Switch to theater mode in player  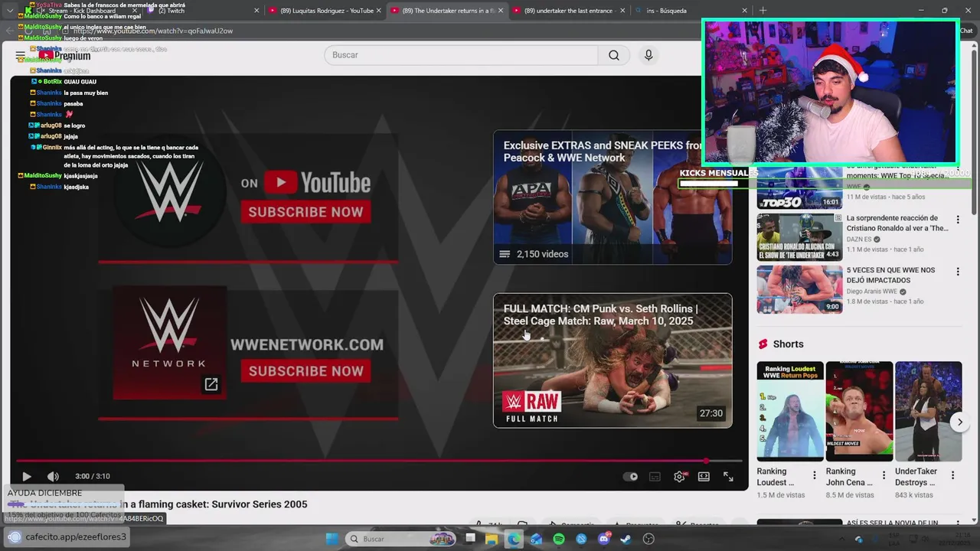pos(704,476)
